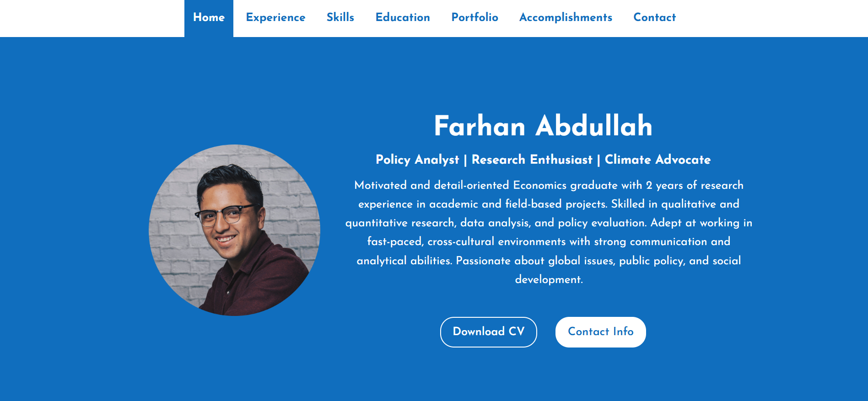Go to the Experience section
Viewport: 868px width, 401px height.
pyautogui.click(x=275, y=18)
